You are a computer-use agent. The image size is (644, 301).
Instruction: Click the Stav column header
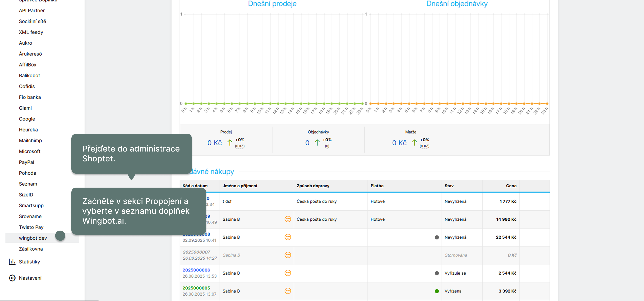click(449, 186)
